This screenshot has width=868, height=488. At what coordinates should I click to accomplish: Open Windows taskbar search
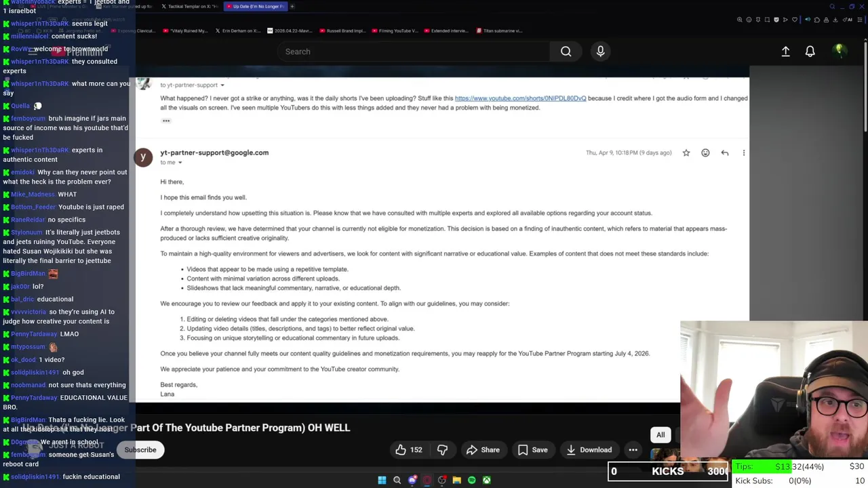pyautogui.click(x=397, y=480)
